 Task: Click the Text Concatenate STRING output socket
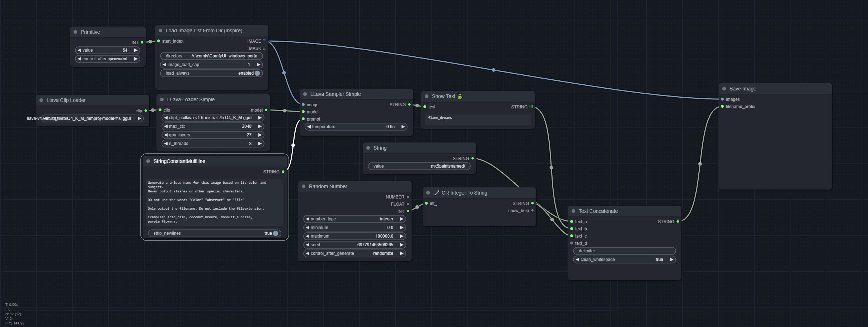click(678, 221)
